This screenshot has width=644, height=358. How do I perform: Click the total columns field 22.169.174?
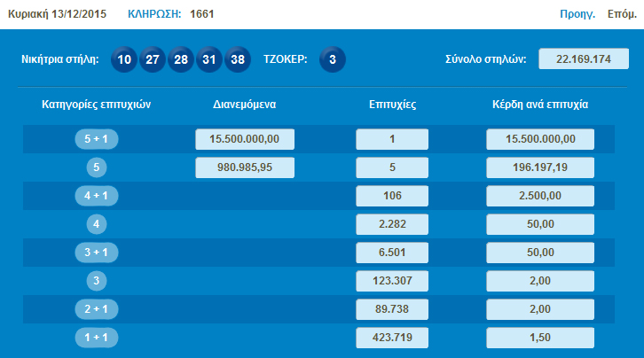[x=584, y=59]
